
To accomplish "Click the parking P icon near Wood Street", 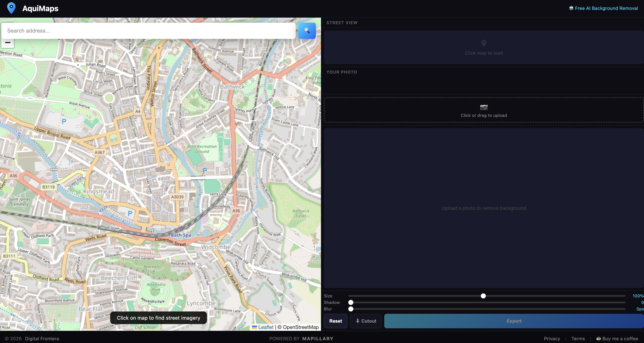I will pos(130,213).
